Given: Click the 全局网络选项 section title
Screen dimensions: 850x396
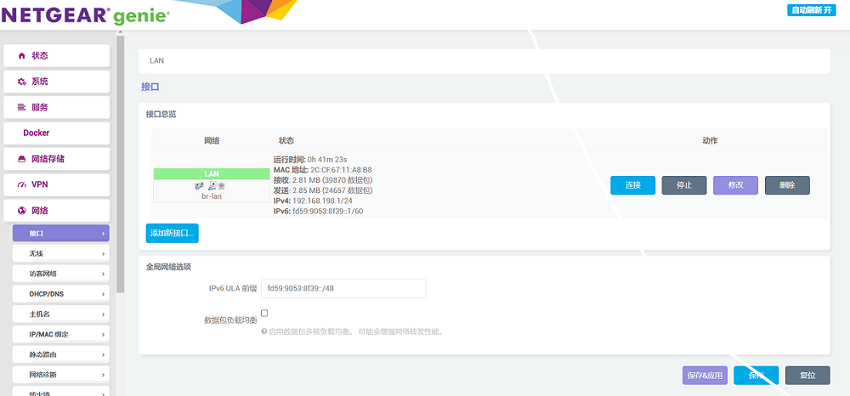Looking at the screenshot, I should (x=169, y=267).
